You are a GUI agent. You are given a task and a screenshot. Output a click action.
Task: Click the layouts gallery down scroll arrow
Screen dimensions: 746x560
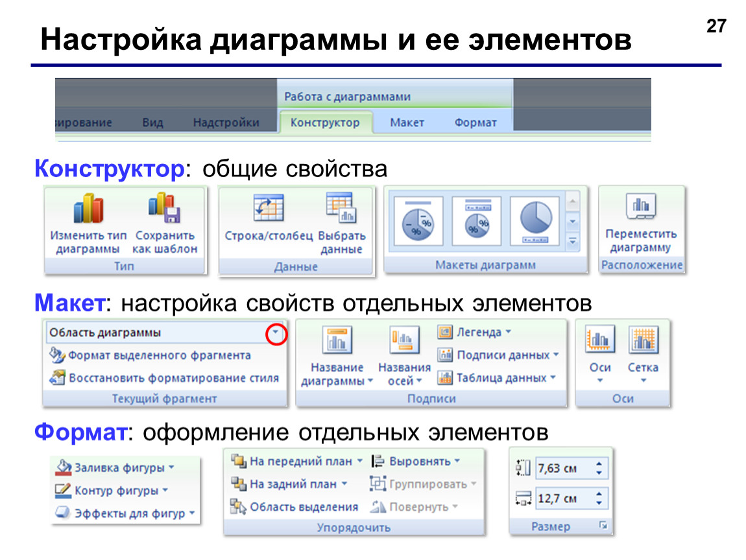572,222
